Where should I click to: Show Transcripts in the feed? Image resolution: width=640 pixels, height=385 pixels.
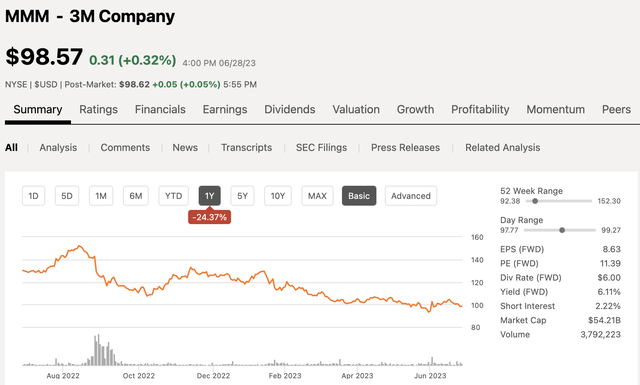coord(247,147)
